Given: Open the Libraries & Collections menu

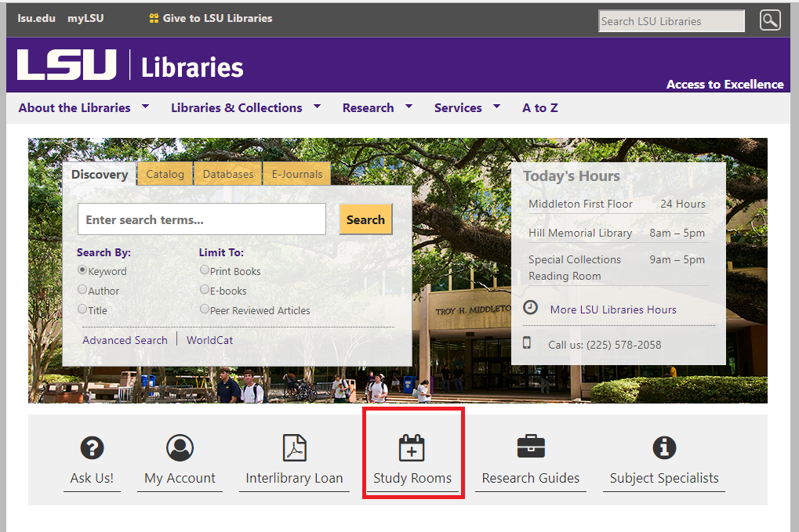Looking at the screenshot, I should pos(237,108).
